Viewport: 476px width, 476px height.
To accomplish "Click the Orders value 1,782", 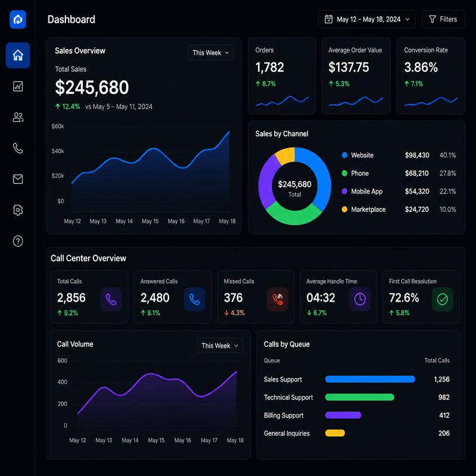I will click(x=269, y=68).
